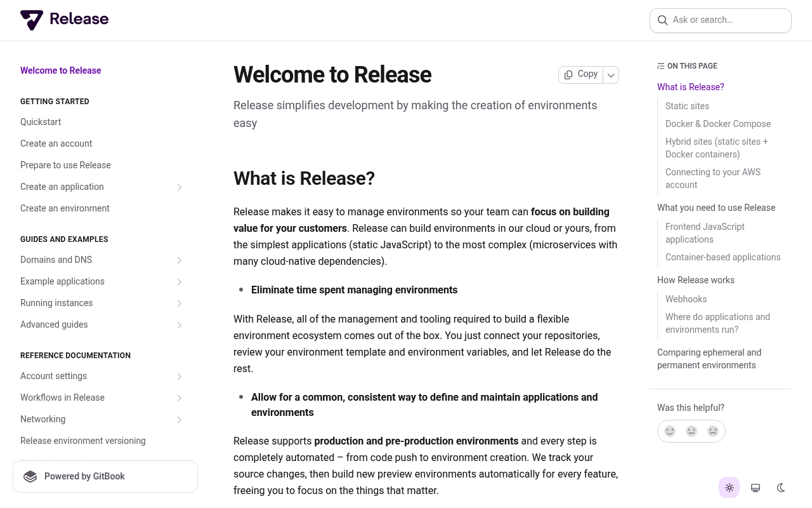Open Welcome to Release sidebar item
Viewport: 812px width, 508px height.
[x=61, y=70]
